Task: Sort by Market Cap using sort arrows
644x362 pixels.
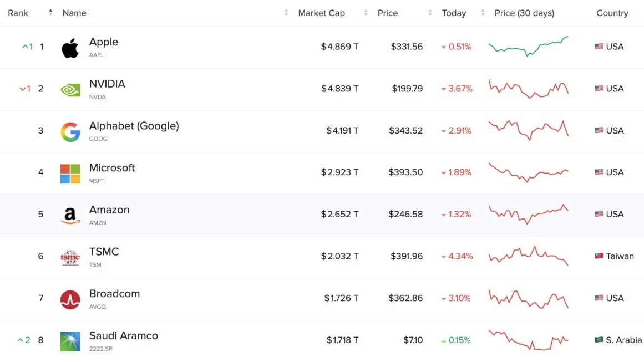Action: coord(366,13)
